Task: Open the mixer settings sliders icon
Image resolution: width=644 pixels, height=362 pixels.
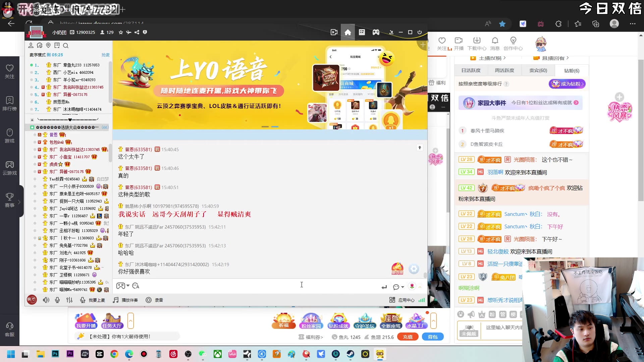Action: click(69, 300)
